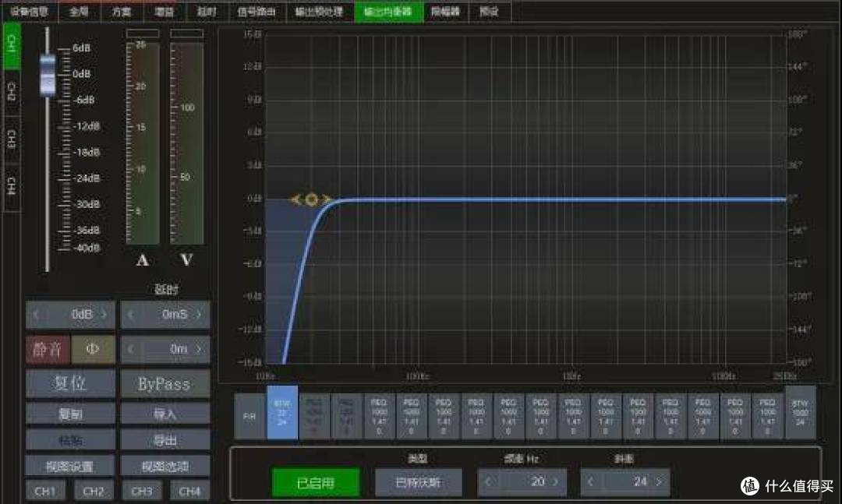Screen dimensions: 842x504
Task: Select the FIR filter band
Action: click(249, 416)
